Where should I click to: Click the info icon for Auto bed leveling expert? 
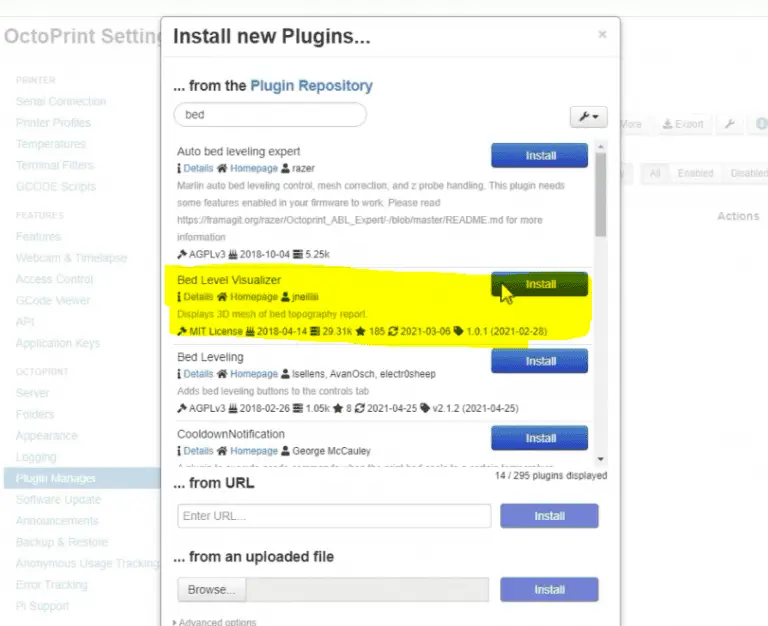(x=180, y=169)
